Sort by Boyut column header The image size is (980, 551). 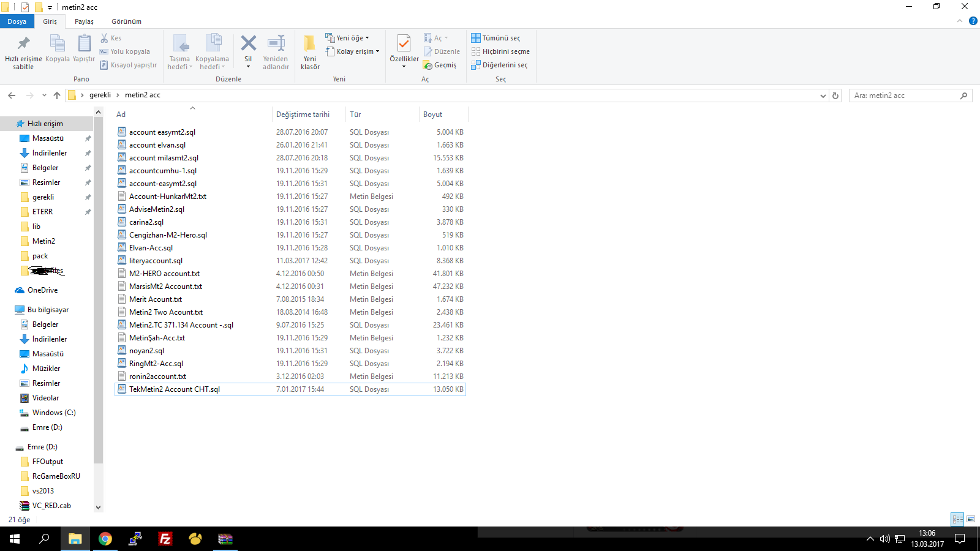point(443,114)
